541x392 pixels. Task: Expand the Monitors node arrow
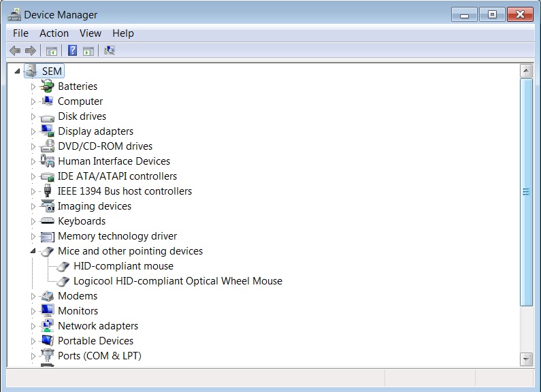pos(33,311)
